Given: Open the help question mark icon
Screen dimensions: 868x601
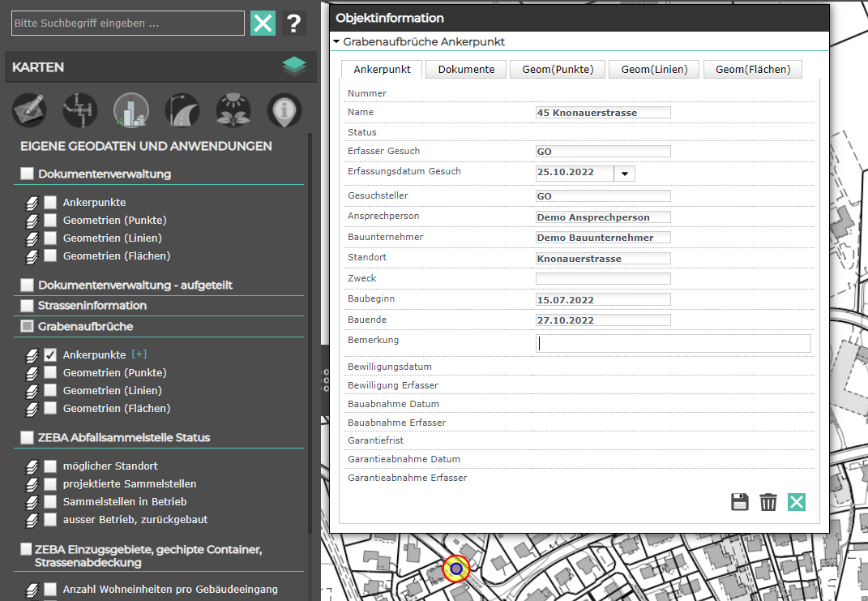Looking at the screenshot, I should (x=294, y=23).
